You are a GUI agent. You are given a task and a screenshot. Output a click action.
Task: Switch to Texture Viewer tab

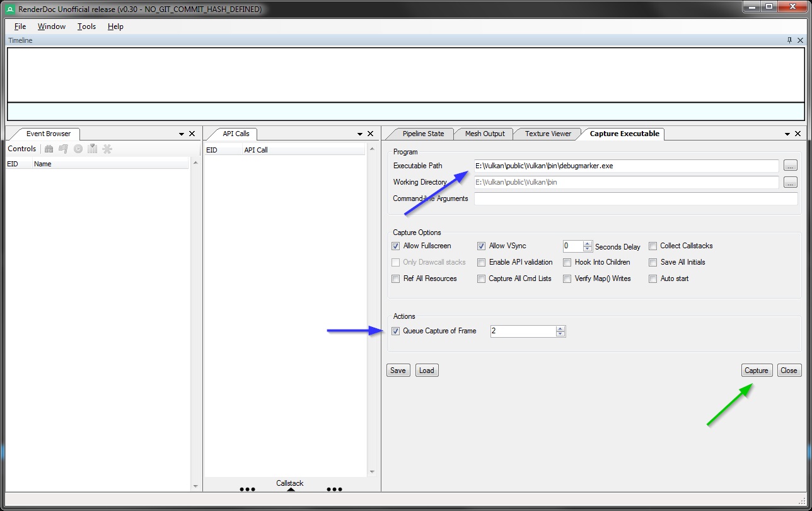(x=548, y=134)
